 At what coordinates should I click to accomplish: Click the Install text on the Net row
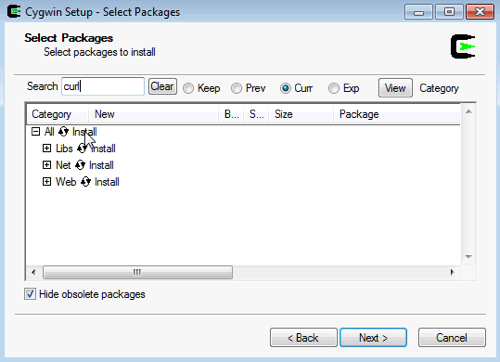pos(101,165)
